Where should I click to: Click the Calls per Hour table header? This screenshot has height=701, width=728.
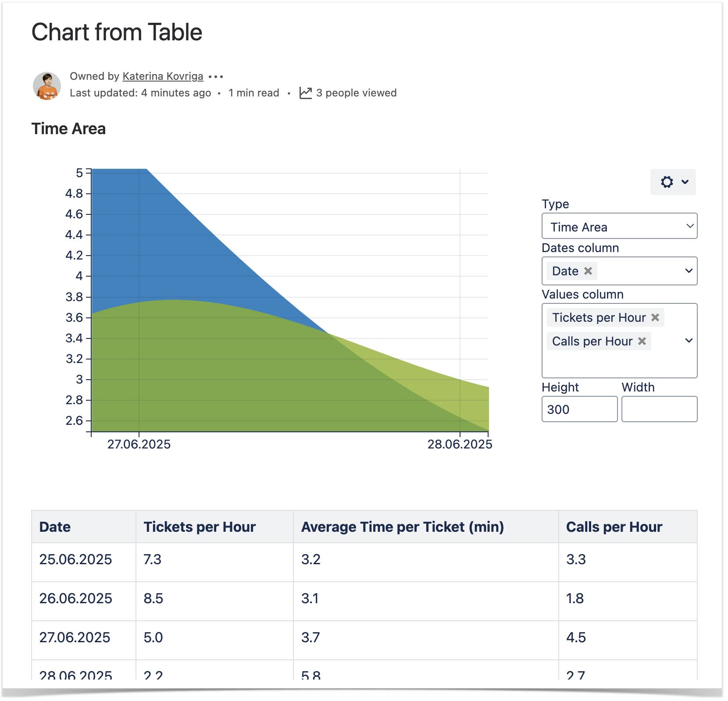coord(614,527)
